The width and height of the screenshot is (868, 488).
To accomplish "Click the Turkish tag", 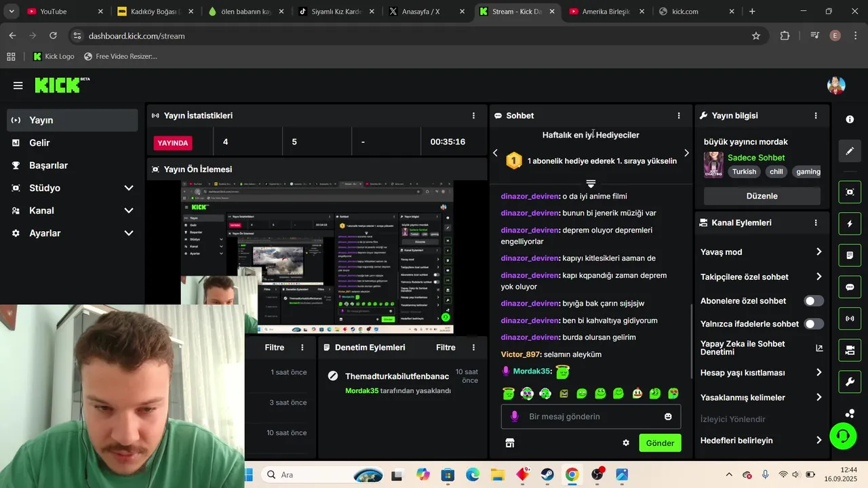I will (744, 171).
